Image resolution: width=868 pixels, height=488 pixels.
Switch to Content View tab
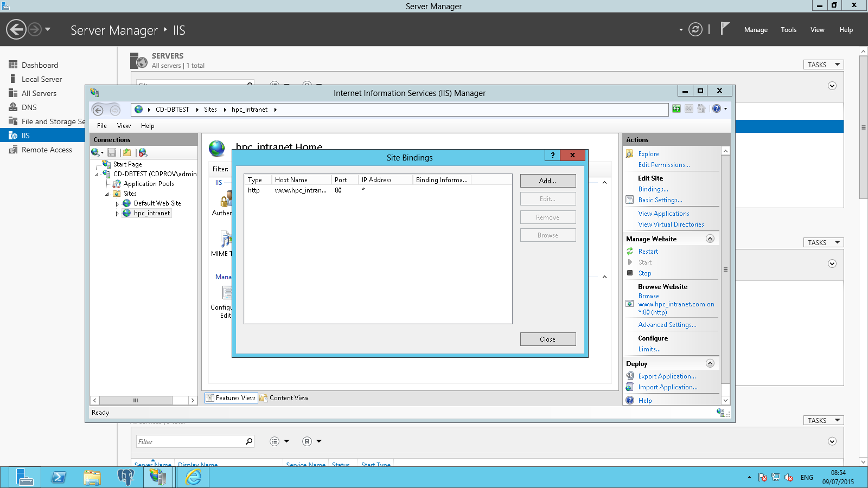pos(284,398)
